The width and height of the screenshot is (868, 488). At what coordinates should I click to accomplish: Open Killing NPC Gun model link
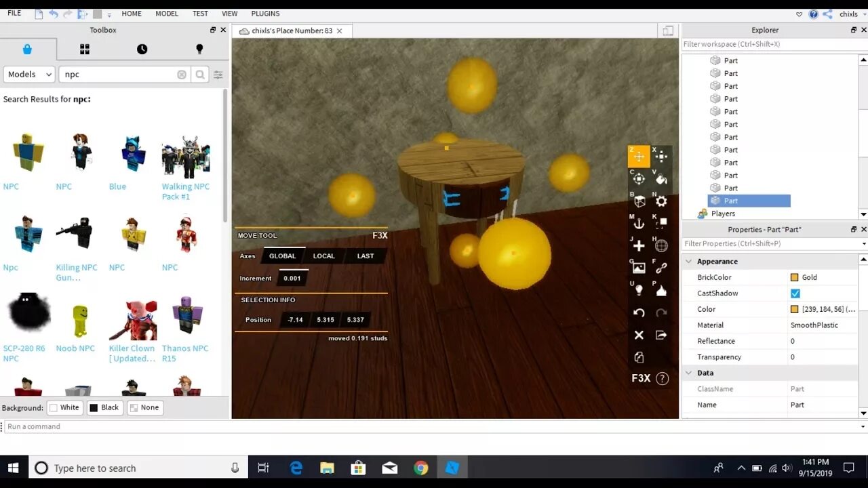[76, 272]
